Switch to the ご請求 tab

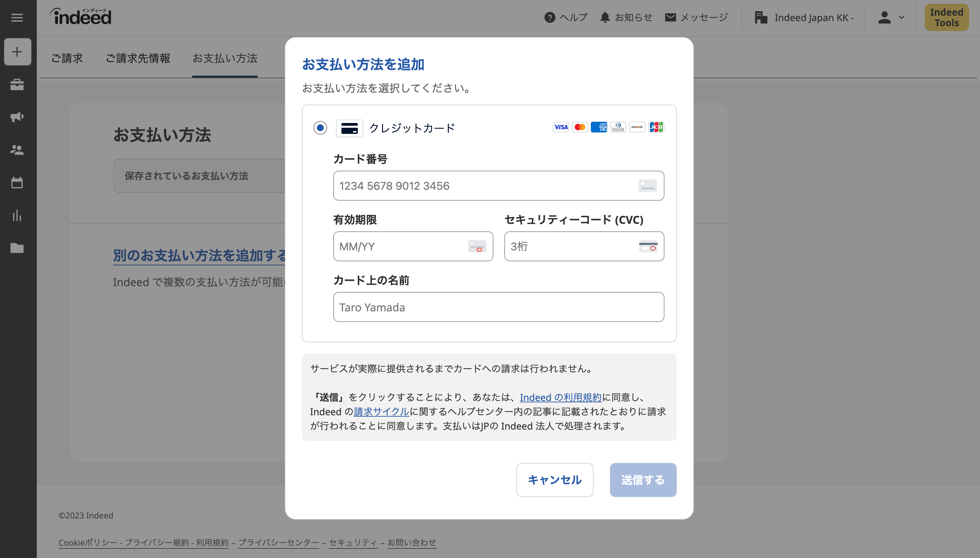pyautogui.click(x=67, y=58)
